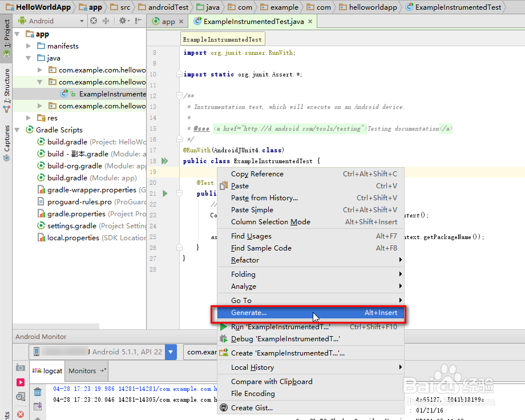The width and height of the screenshot is (525, 420).
Task: Toggle Column Selection Mode menu item
Action: pos(310,222)
